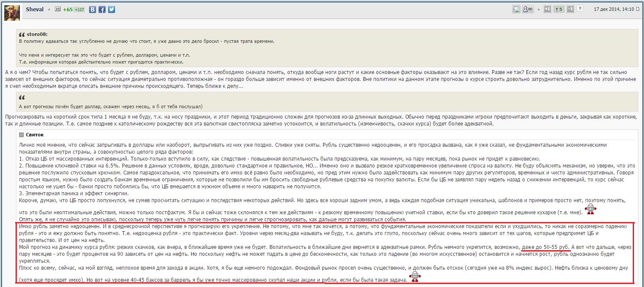The width and height of the screenshot is (644, 287).
Task: Click the post permalink page icon
Action: click(638, 9)
